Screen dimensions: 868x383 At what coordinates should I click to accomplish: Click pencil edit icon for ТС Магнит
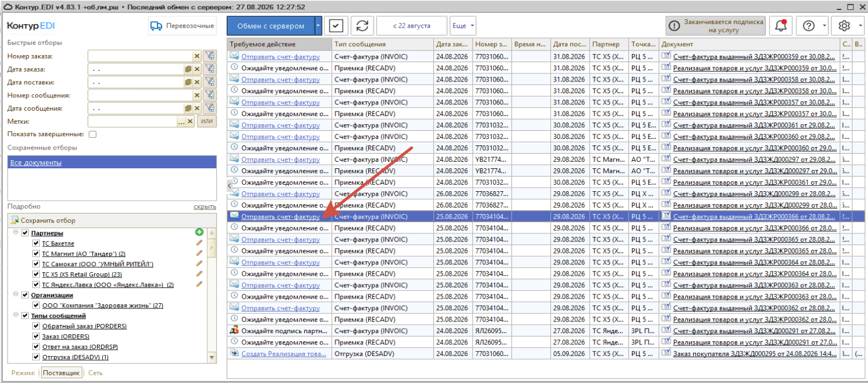tap(199, 253)
